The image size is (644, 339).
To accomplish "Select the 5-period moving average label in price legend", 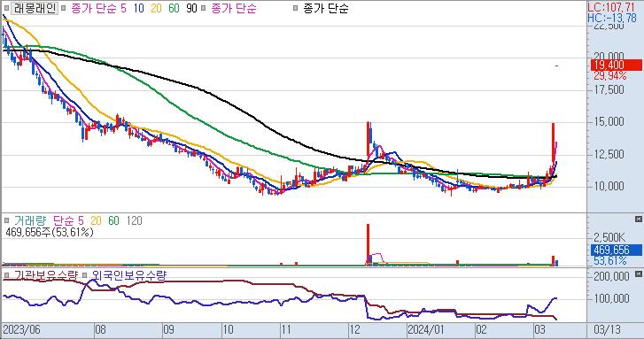I will click(x=124, y=8).
